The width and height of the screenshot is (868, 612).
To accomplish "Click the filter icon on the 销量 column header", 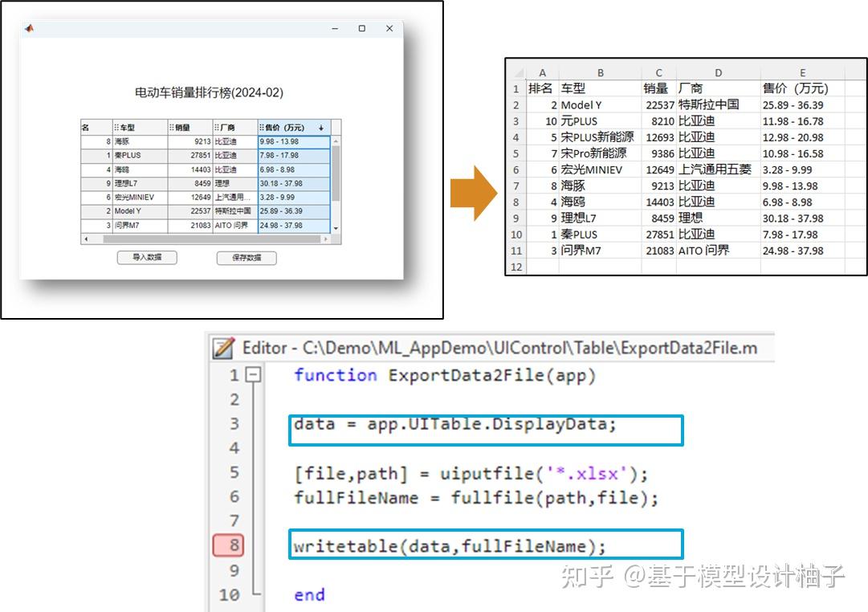I will tap(170, 127).
